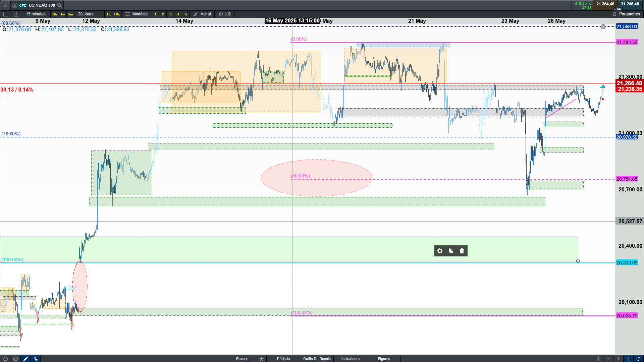Click the Achat buy button
The image size is (644, 362).
click(202, 14)
